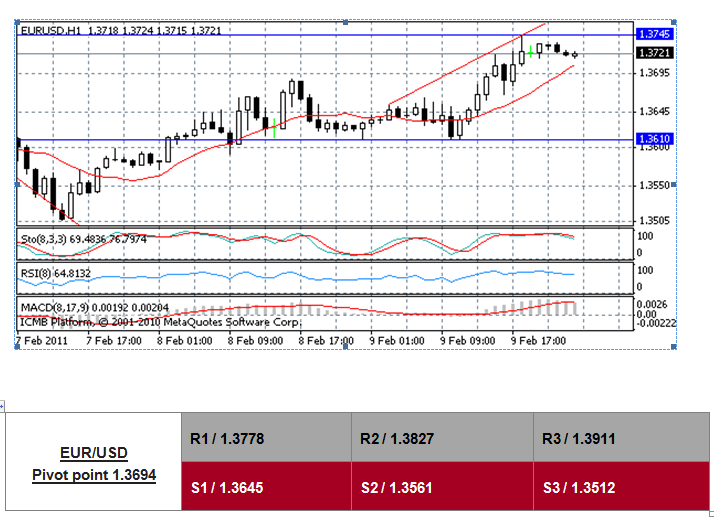Click the 1.3695 price axis value
714x523 pixels.
click(x=654, y=73)
